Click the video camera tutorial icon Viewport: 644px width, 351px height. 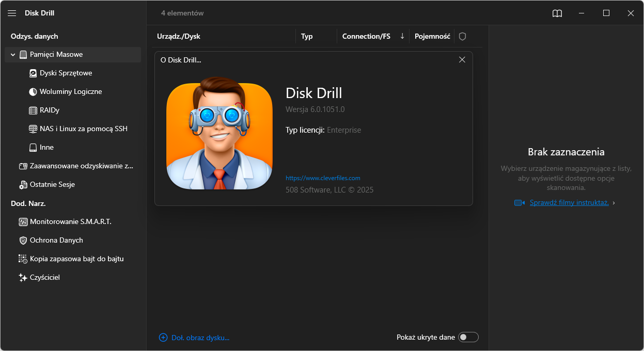520,203
